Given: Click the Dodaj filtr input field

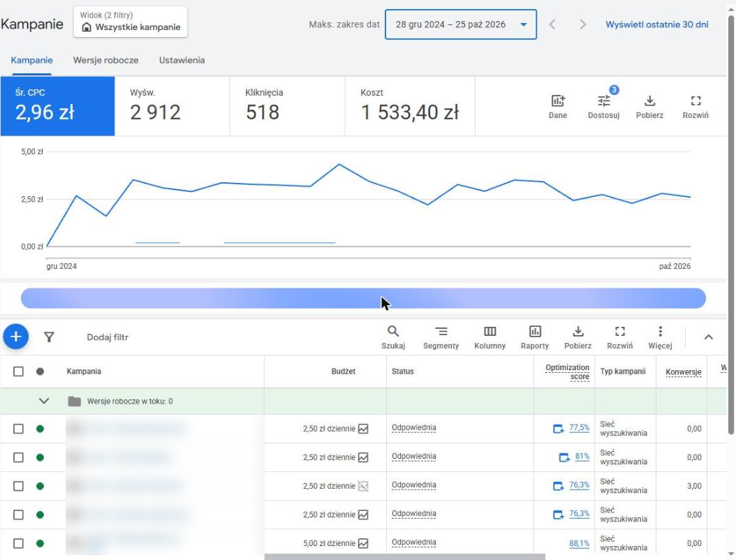Looking at the screenshot, I should pos(108,337).
